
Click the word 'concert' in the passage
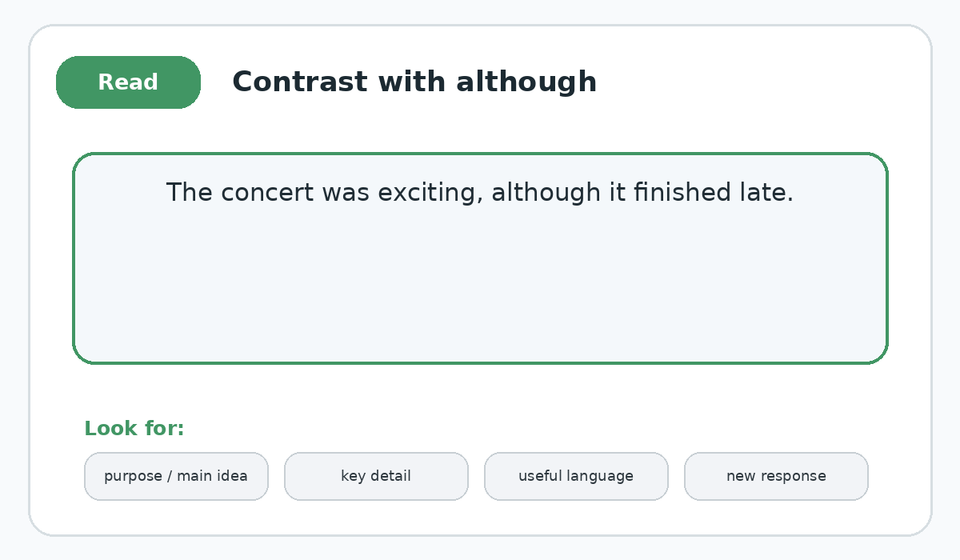(x=267, y=193)
